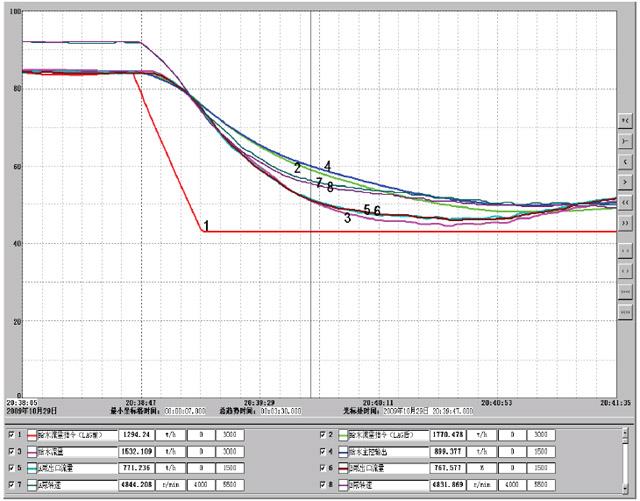640x501 pixels.
Task: Click the bottommost button in right side panel
Action: click(626, 314)
